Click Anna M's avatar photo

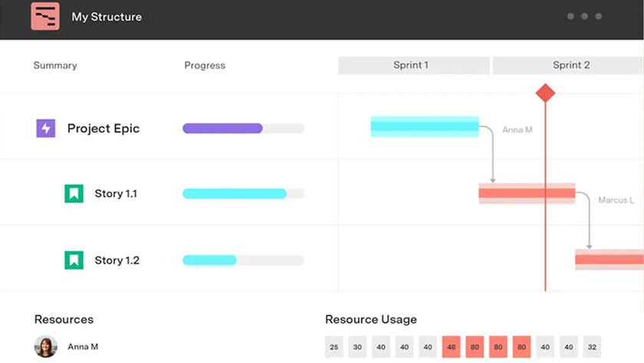click(46, 346)
